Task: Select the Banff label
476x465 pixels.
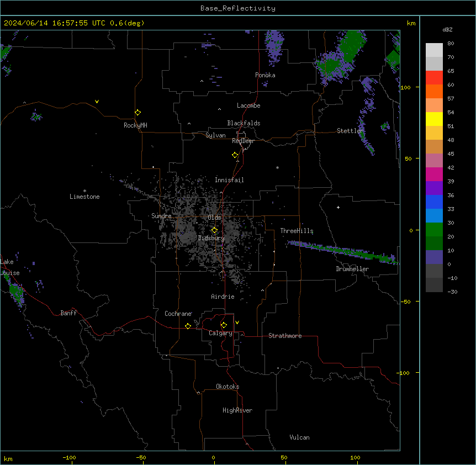Action: 68,313
